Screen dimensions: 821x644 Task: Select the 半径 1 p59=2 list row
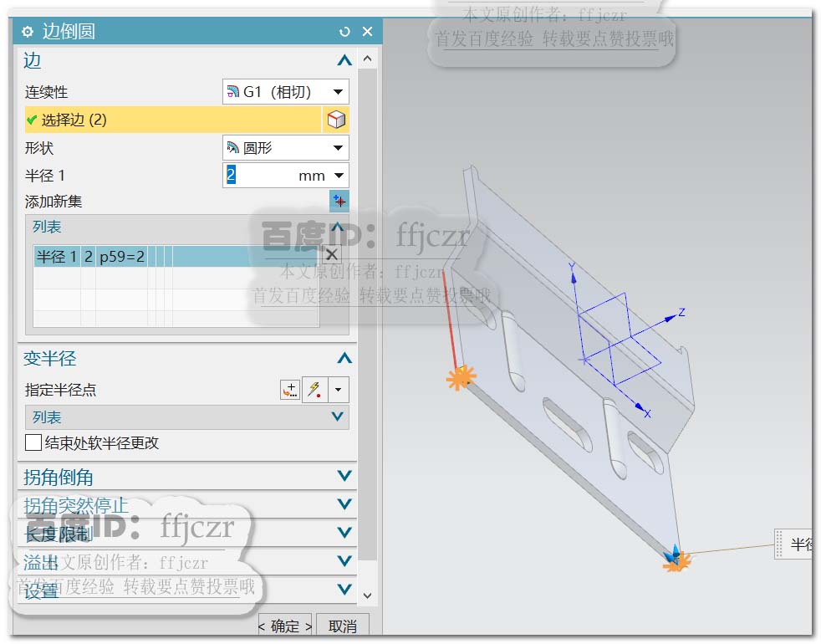pos(176,257)
